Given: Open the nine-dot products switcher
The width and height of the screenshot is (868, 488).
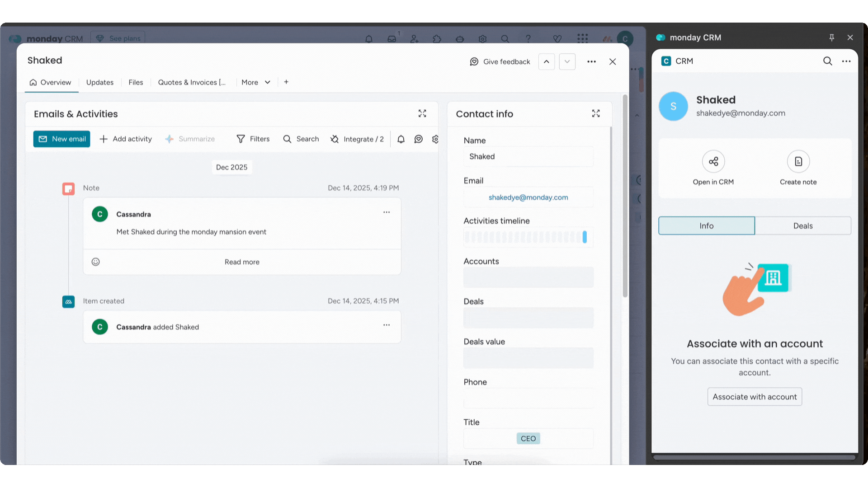Looking at the screenshot, I should 583,39.
